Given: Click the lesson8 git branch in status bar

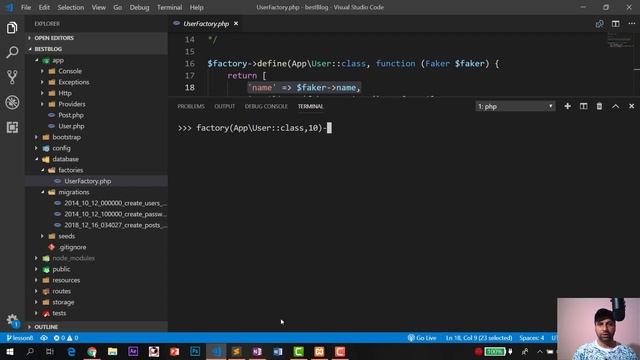Looking at the screenshot, I should pyautogui.click(x=20, y=338).
